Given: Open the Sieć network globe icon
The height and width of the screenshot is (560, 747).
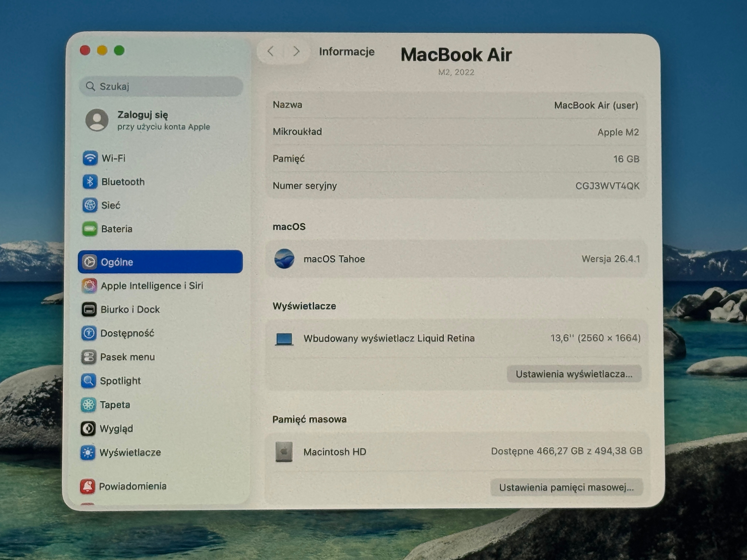Looking at the screenshot, I should (90, 205).
